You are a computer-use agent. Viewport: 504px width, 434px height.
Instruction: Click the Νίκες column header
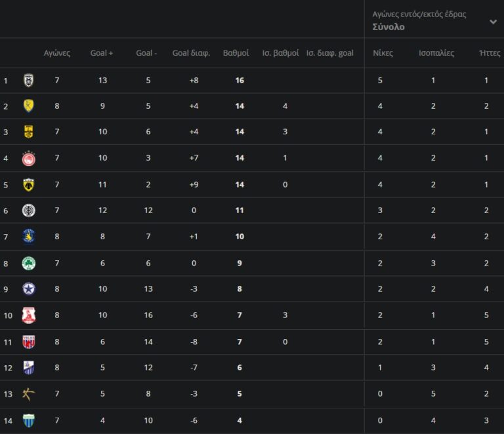tap(383, 53)
